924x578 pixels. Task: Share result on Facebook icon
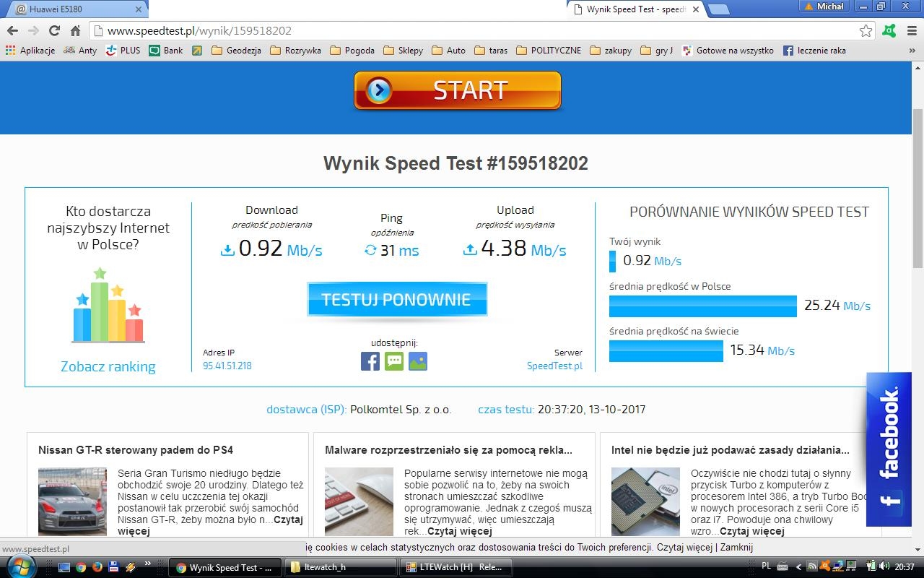[370, 361]
